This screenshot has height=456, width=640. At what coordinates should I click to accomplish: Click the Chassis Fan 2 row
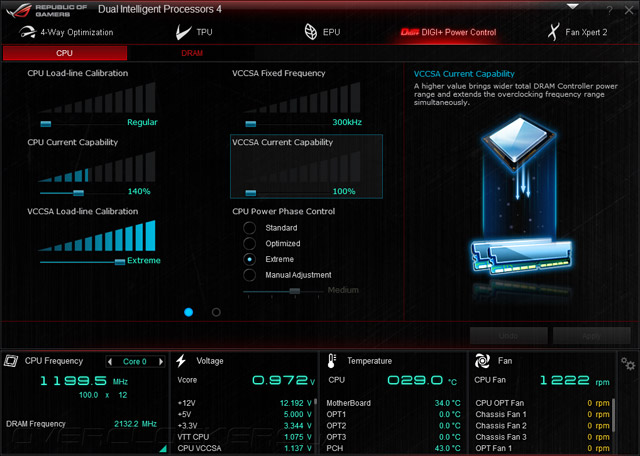[x=542, y=426]
